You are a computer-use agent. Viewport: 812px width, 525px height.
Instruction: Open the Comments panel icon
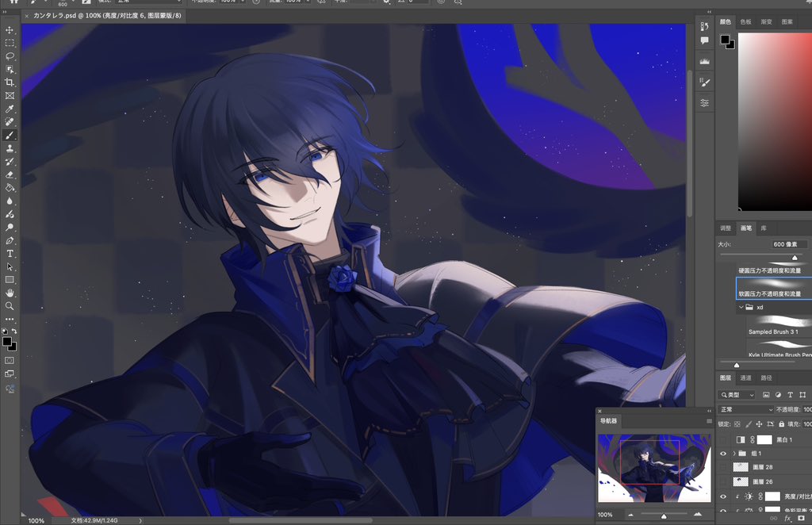[x=704, y=40]
